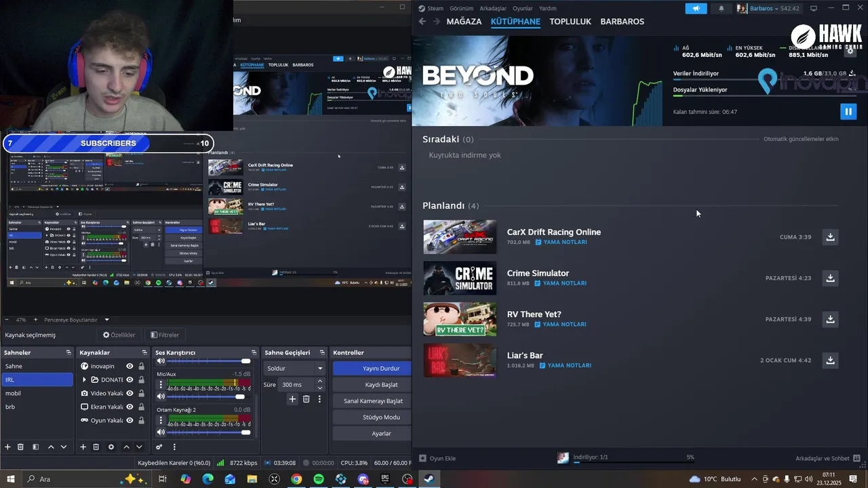Click Steam announcements megaphone icon
Screen dimensions: 868x488
click(695, 8)
